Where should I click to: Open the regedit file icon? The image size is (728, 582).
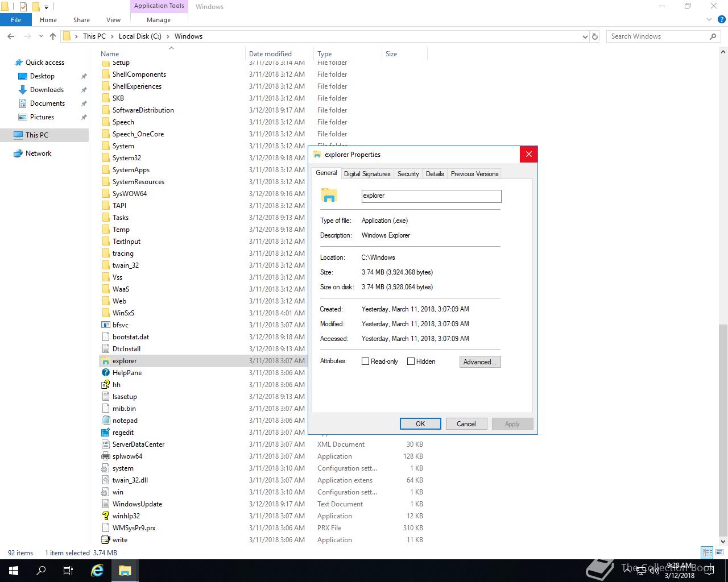click(105, 433)
